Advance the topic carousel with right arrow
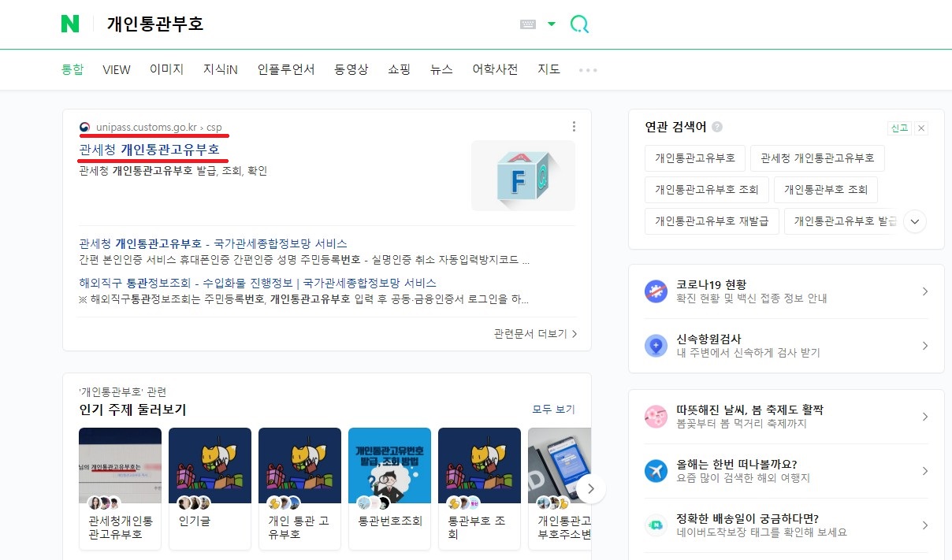952x560 pixels. point(591,489)
